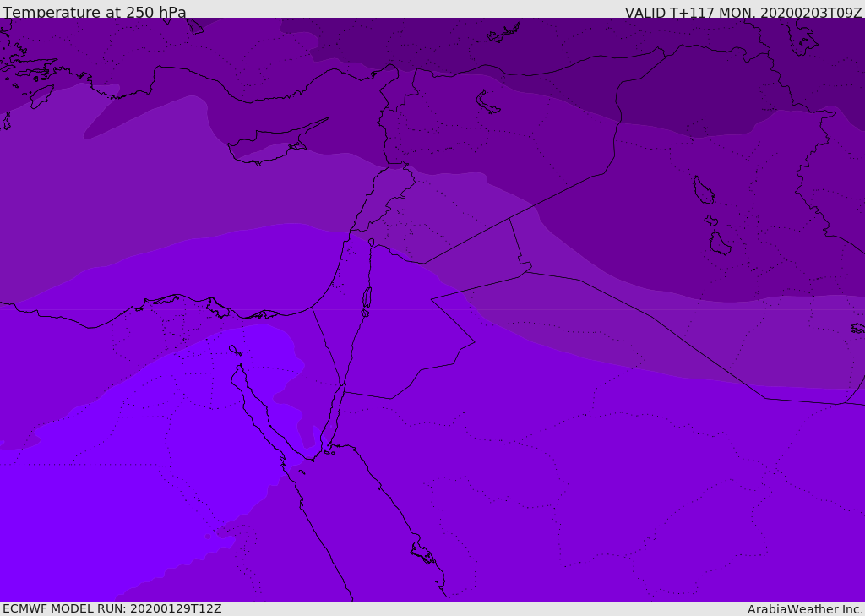Select the Dead Sea on the map

[367, 297]
